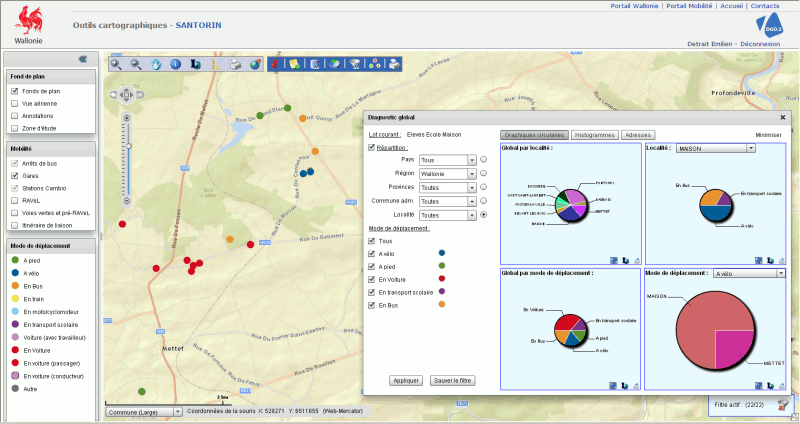Open Portail Mobilité link
Viewport: 800px width, 424px height.
[x=689, y=6]
